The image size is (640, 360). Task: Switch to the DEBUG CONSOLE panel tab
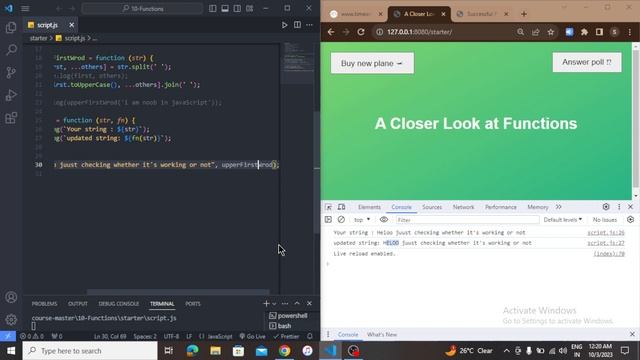pyautogui.click(x=119, y=304)
